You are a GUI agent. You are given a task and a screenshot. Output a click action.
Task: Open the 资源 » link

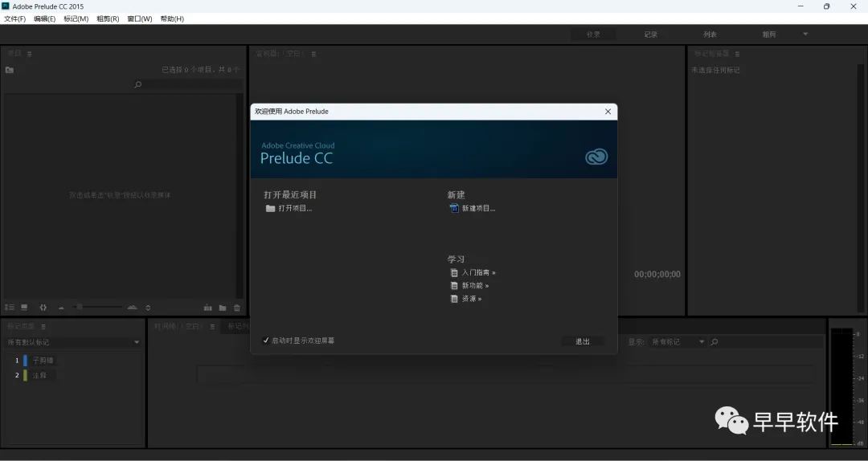pos(472,299)
